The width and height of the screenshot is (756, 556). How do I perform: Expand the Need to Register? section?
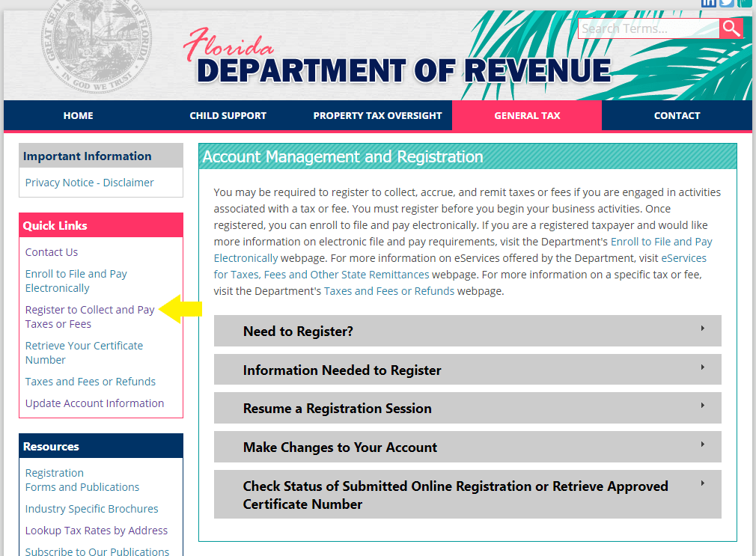(467, 331)
